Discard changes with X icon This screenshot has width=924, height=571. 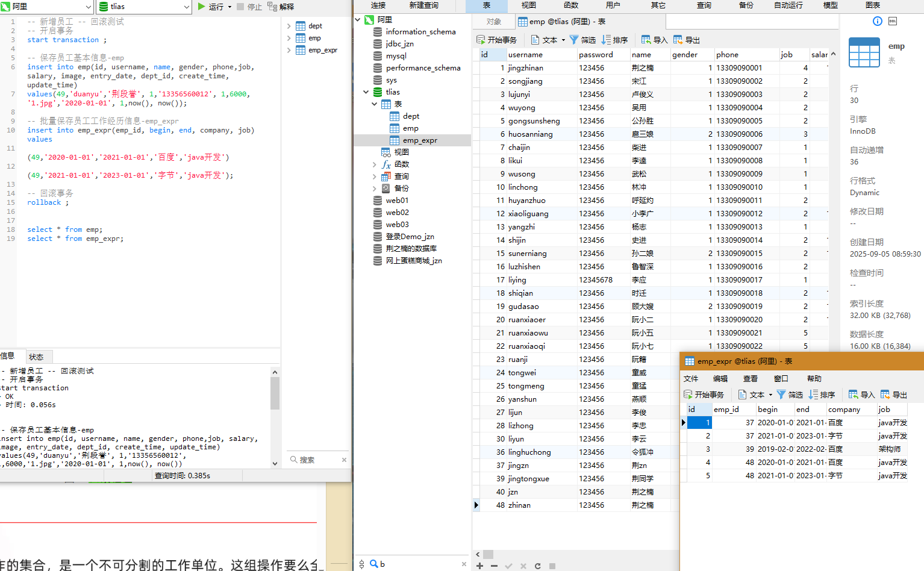tap(523, 566)
